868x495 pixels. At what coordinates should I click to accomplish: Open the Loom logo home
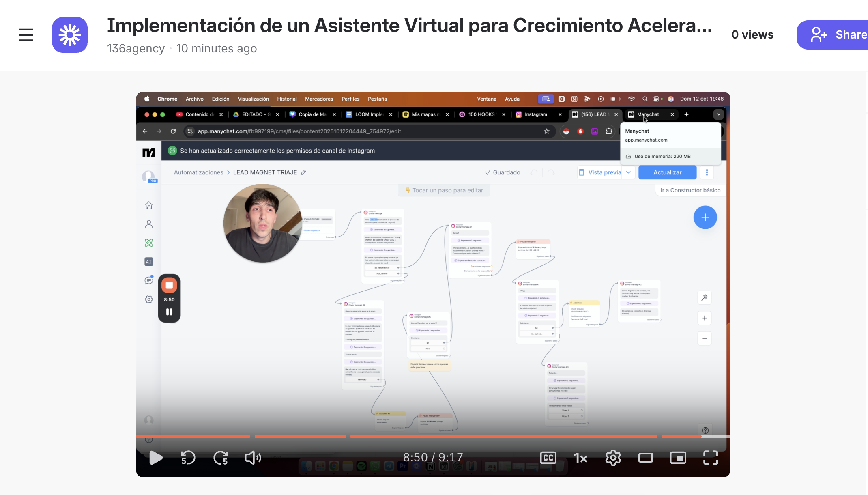70,35
